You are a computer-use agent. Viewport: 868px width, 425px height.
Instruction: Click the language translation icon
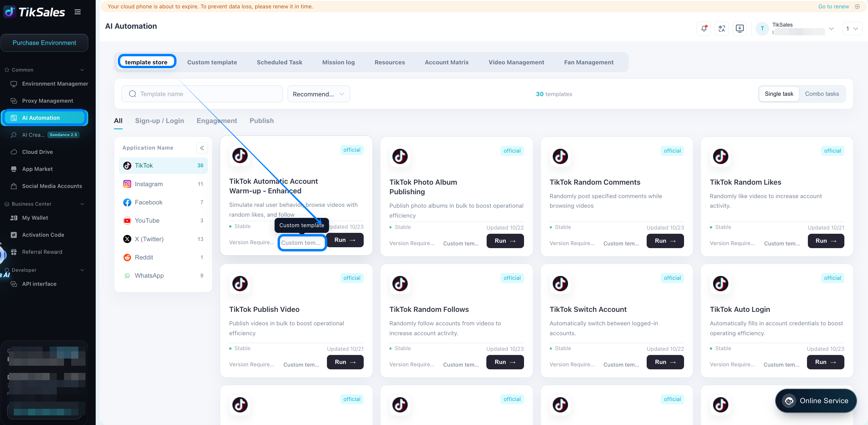721,28
